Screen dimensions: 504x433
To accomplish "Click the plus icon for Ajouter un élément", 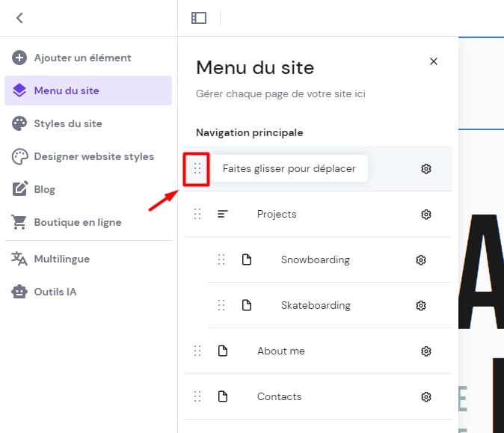I will tap(19, 58).
